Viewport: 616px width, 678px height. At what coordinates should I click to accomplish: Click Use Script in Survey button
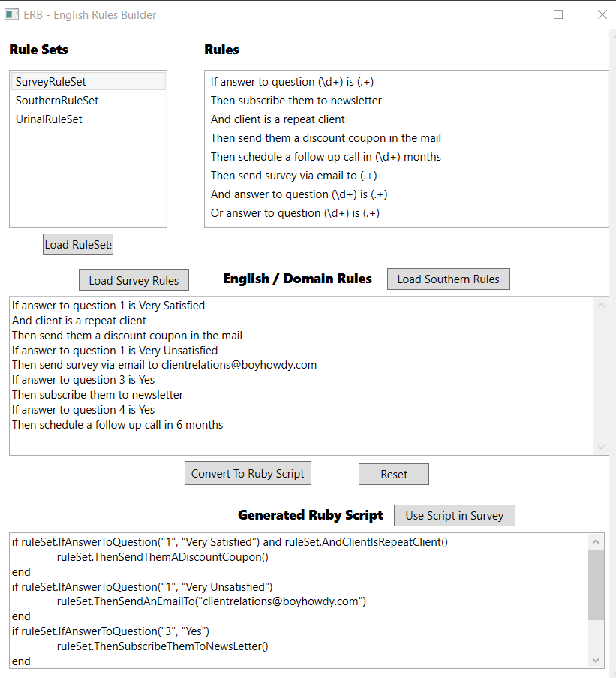click(x=454, y=516)
